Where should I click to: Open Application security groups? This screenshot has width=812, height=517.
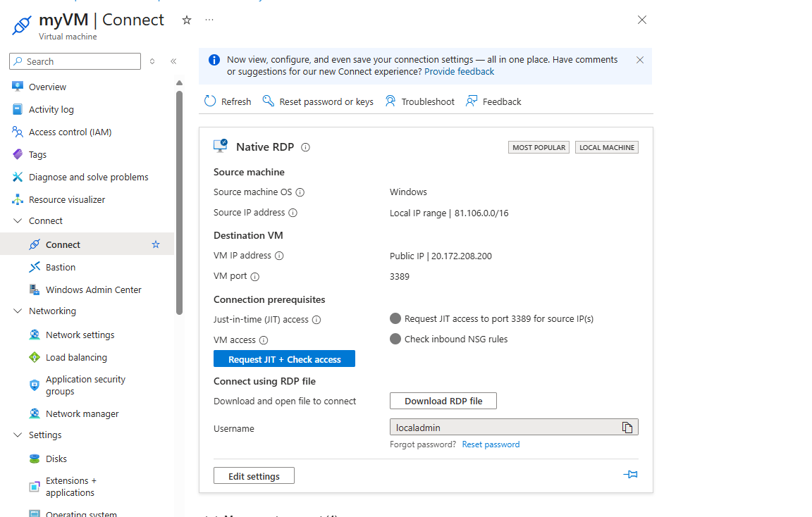coord(87,385)
